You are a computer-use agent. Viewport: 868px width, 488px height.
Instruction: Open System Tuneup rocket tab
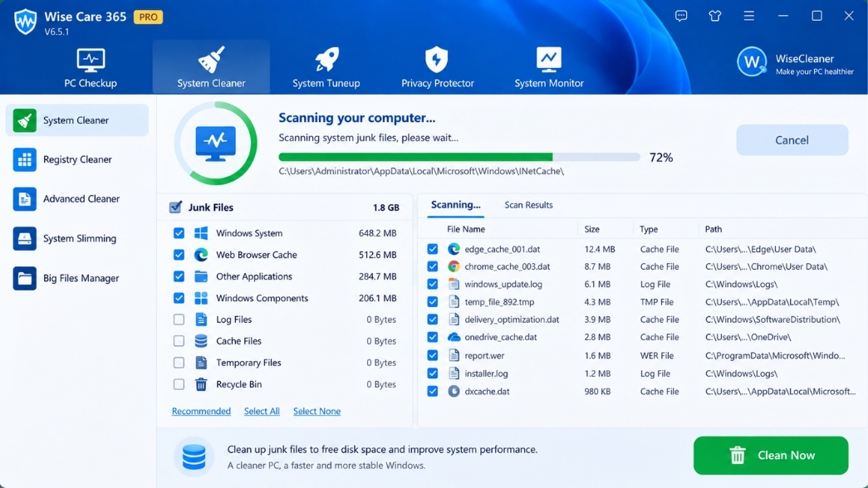coord(326,67)
